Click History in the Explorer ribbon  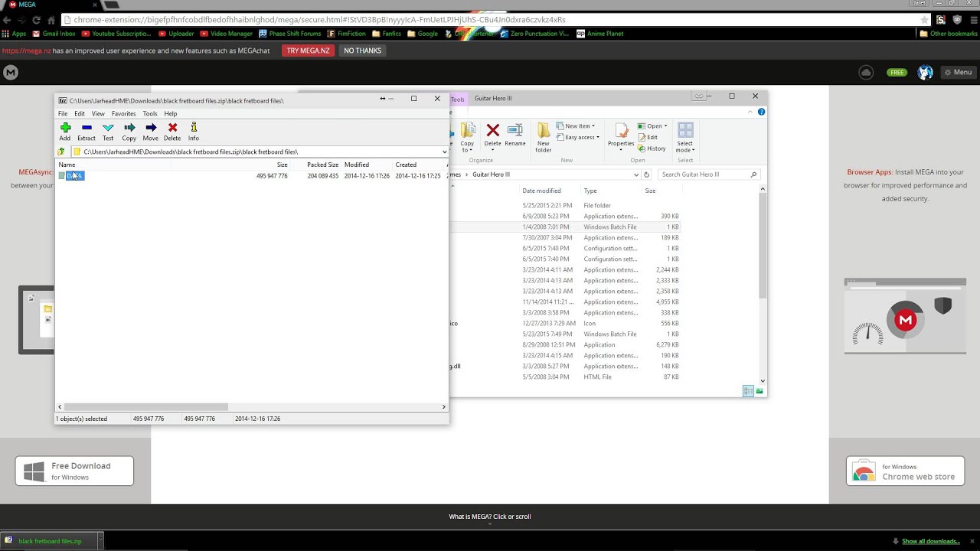[652, 148]
